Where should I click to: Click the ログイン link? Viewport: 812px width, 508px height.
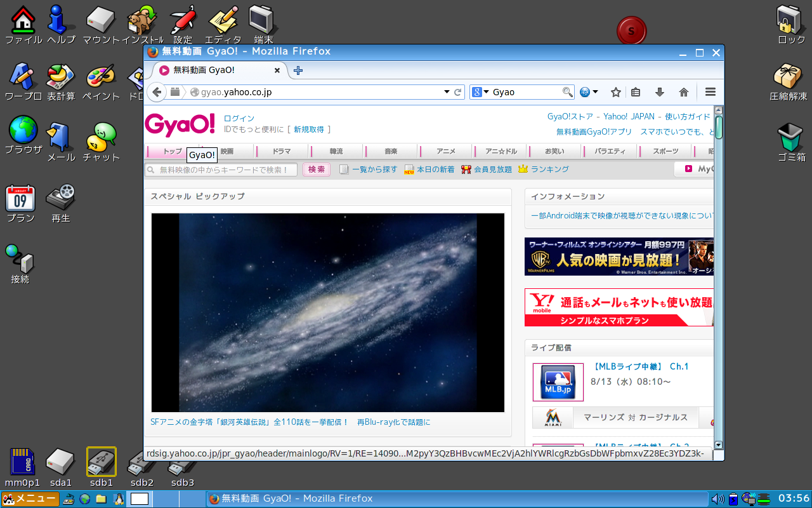tap(239, 119)
